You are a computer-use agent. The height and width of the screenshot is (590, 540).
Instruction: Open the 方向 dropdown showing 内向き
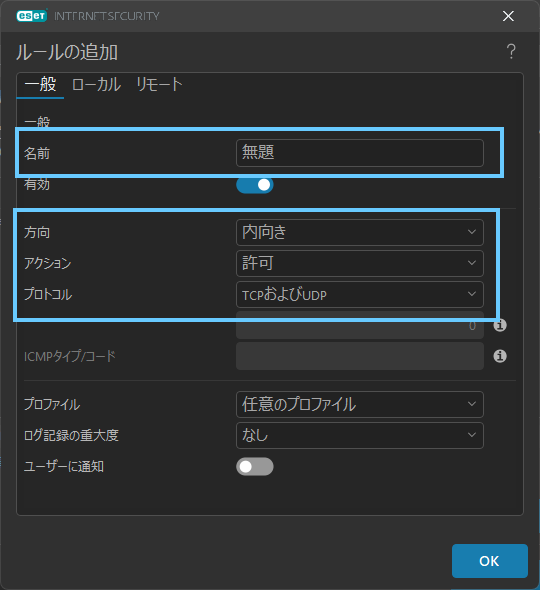pos(360,232)
